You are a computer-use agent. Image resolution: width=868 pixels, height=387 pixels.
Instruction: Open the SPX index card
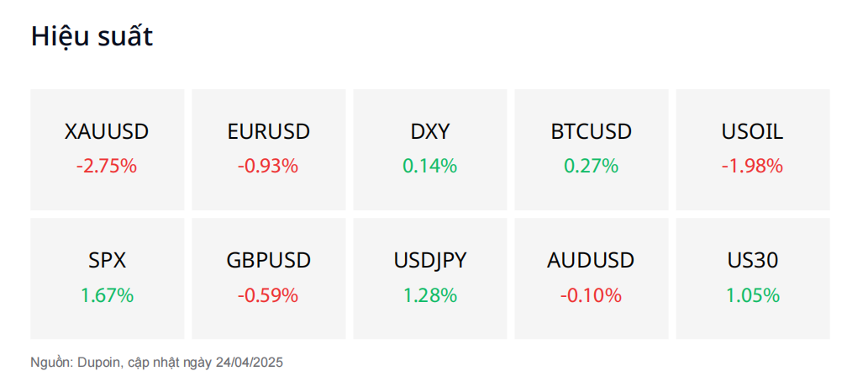107,278
